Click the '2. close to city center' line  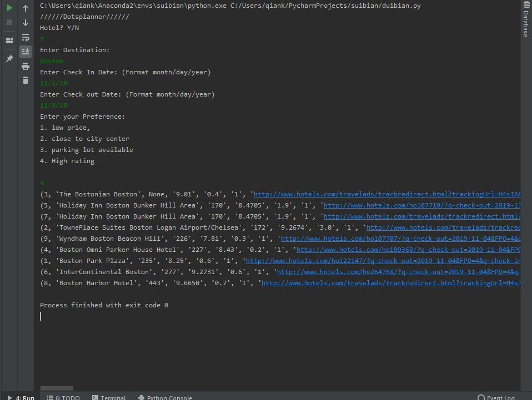point(84,139)
